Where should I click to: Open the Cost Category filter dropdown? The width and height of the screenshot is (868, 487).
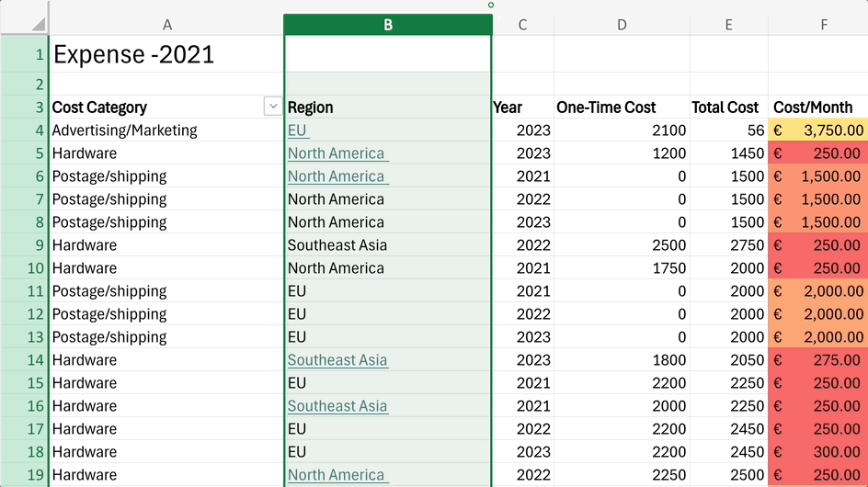click(x=273, y=107)
